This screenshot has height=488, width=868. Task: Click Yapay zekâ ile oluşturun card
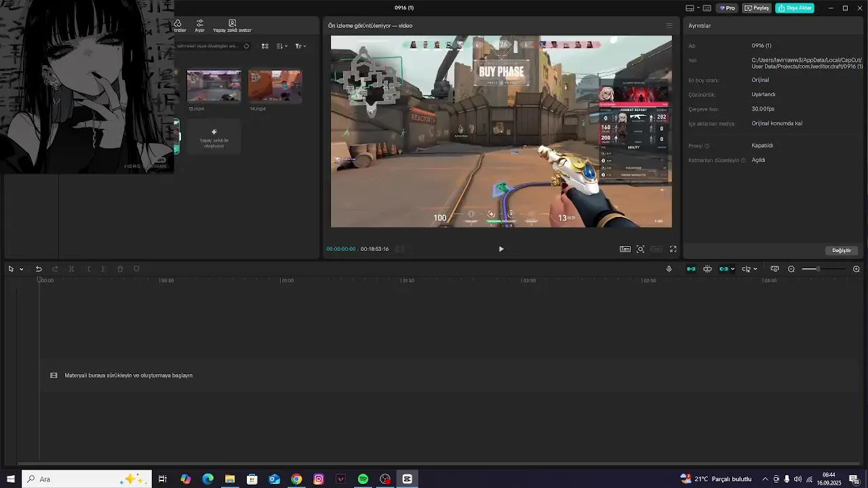click(214, 137)
